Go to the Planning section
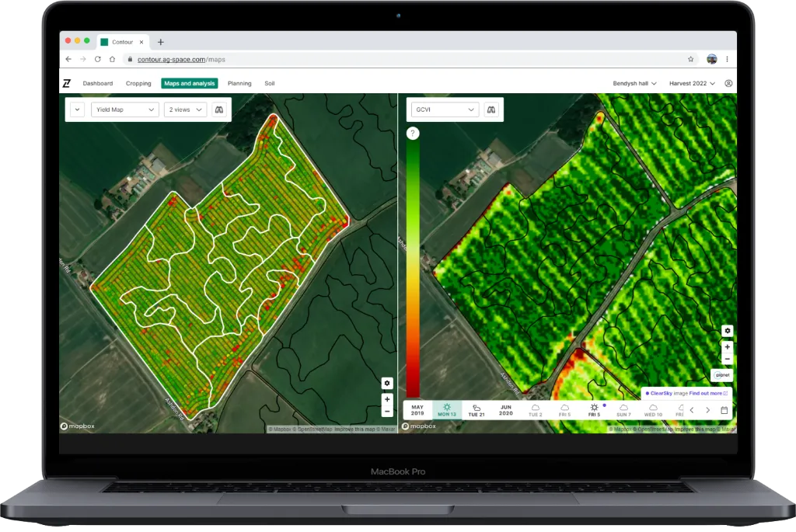 point(239,83)
